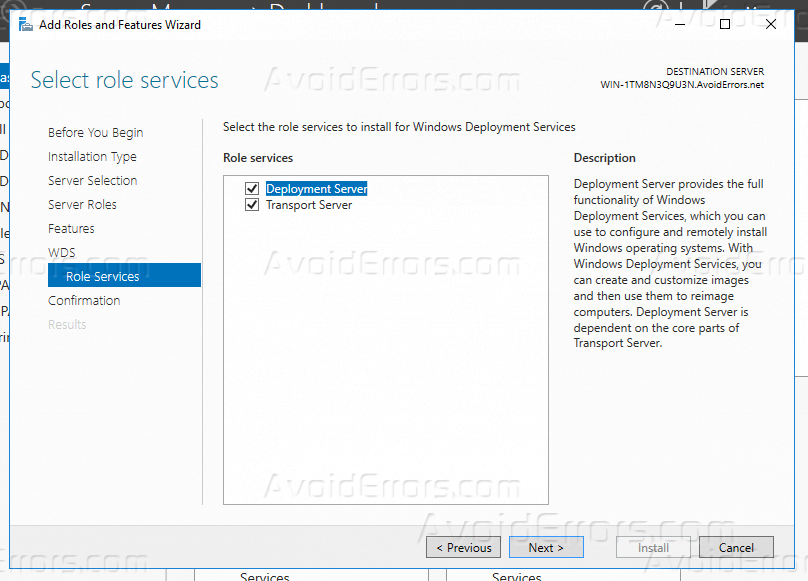This screenshot has width=808, height=581.
Task: Select the highlighted Role Services step
Action: (x=102, y=277)
